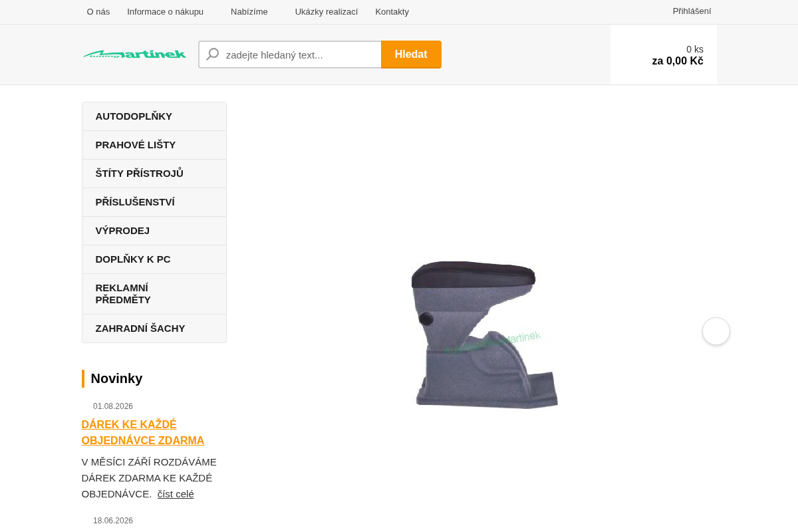This screenshot has height=532, width=798.
Task: Open the Kontakty page
Action: pyautogui.click(x=392, y=11)
